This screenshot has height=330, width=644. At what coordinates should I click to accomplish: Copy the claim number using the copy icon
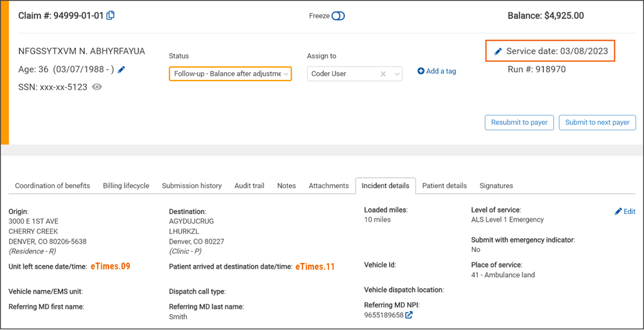tap(111, 15)
